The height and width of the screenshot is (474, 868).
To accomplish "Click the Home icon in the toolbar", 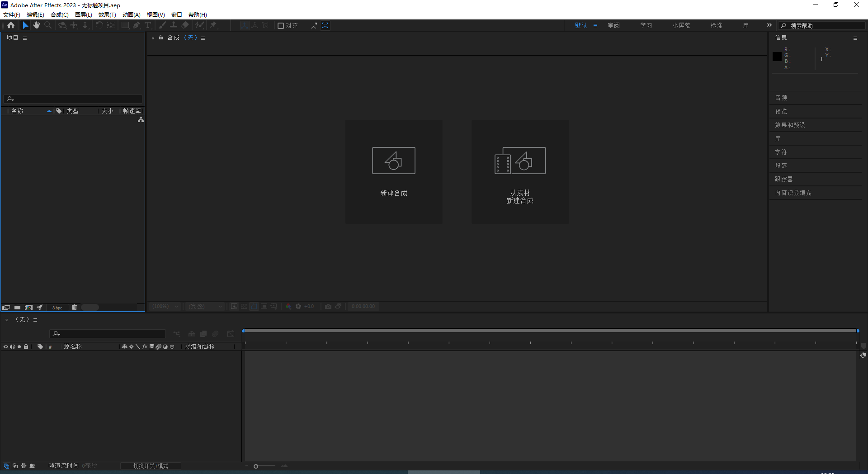I will pyautogui.click(x=11, y=25).
